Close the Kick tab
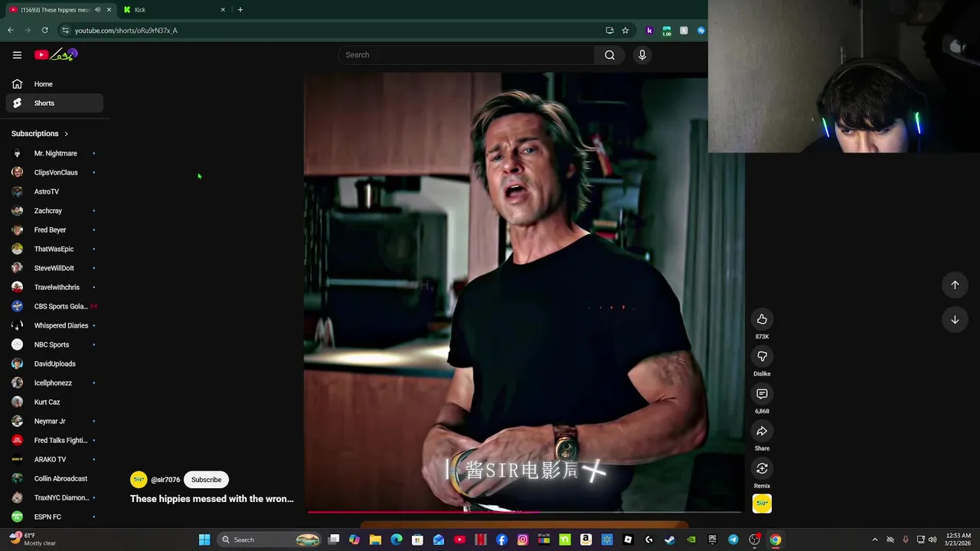 (x=223, y=10)
